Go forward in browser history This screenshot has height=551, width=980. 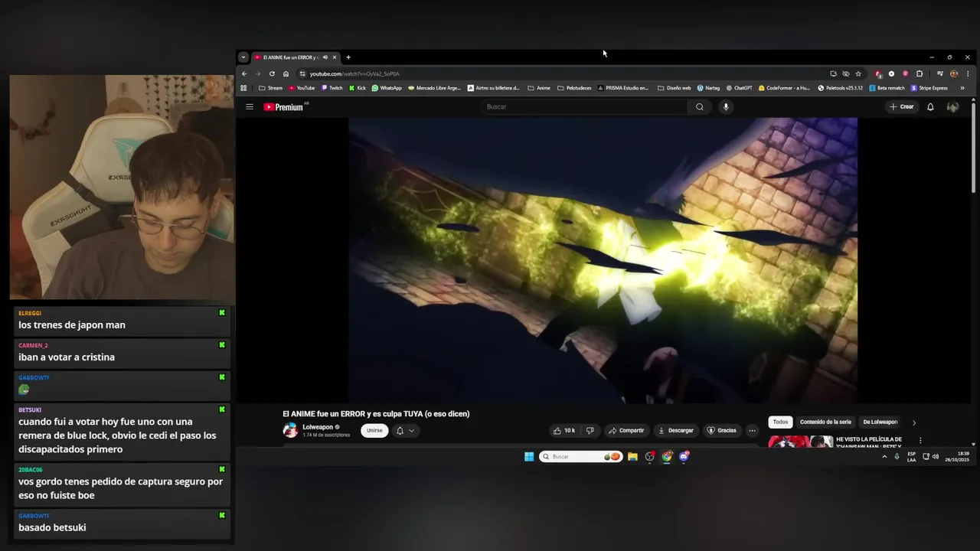click(258, 74)
